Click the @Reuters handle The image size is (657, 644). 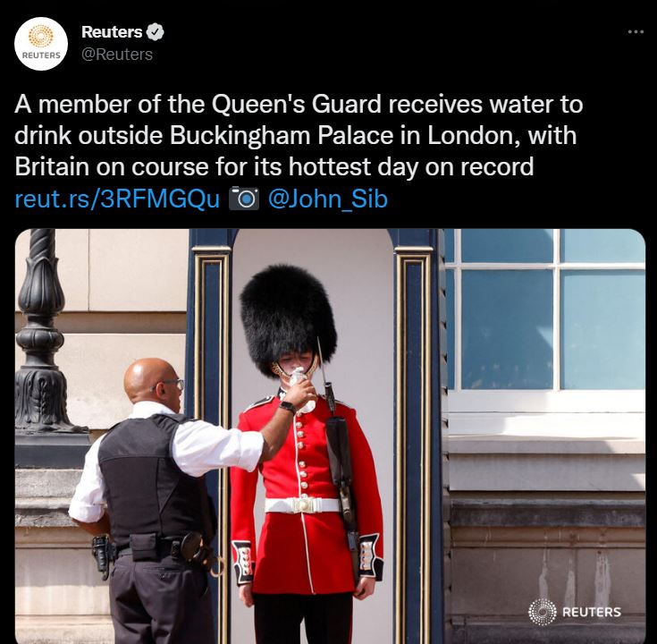pos(117,55)
